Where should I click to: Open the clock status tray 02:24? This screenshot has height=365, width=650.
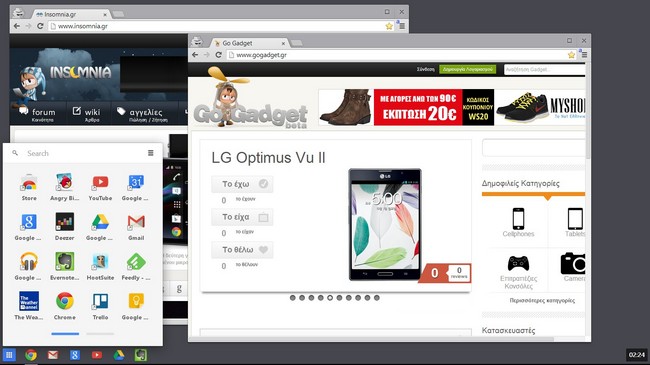637,355
